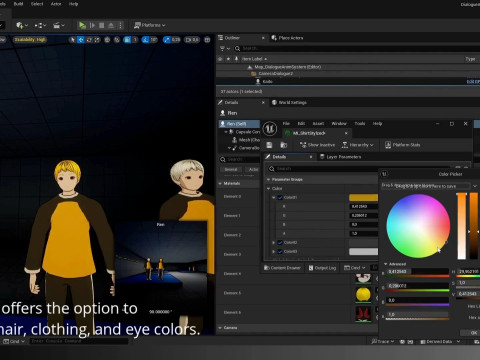
Task: Open the Outliner filter funnel dropdown
Action: pyautogui.click(x=225, y=49)
